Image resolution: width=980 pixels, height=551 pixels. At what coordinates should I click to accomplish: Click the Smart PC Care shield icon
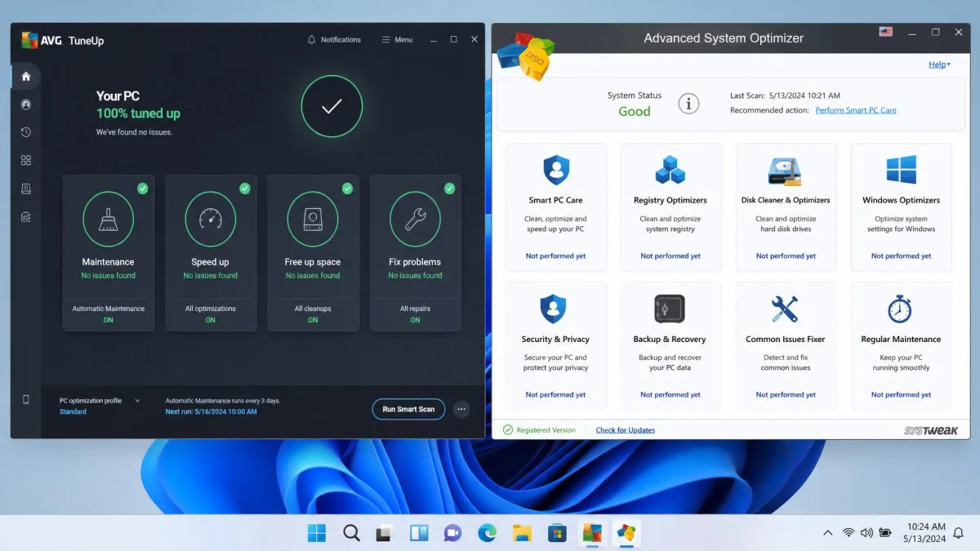pyautogui.click(x=556, y=171)
